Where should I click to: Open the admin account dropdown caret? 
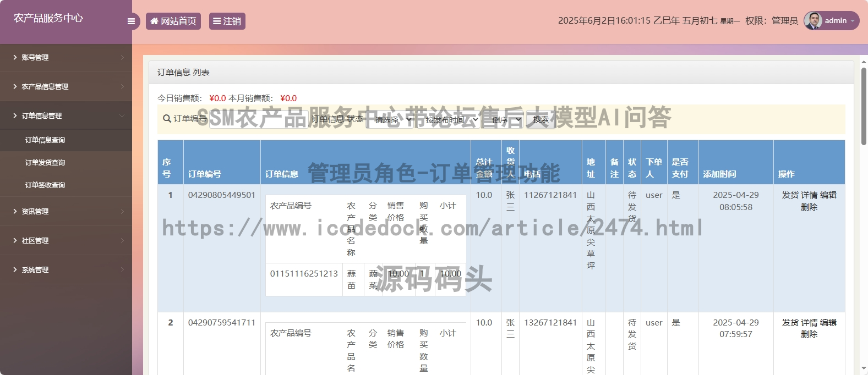point(853,21)
